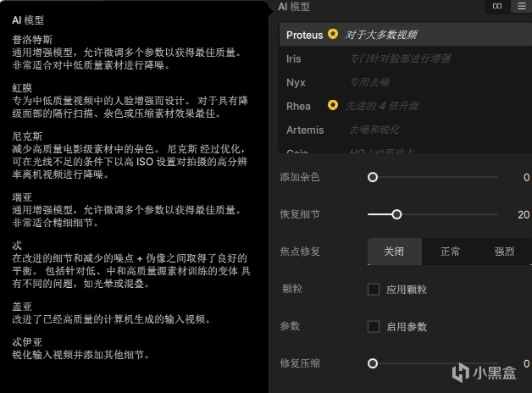Viewport: 532px width, 393px height.
Task: Click the split view icon at top right
Action: click(497, 6)
